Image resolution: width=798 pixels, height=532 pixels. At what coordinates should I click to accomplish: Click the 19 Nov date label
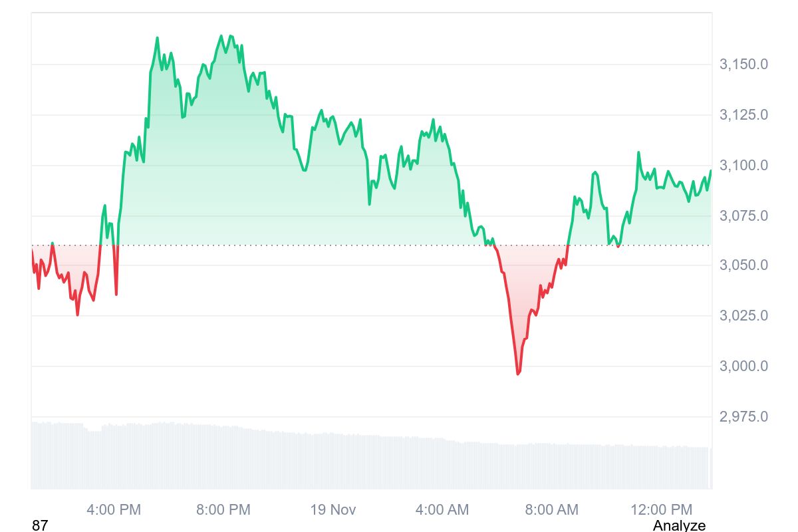point(333,510)
